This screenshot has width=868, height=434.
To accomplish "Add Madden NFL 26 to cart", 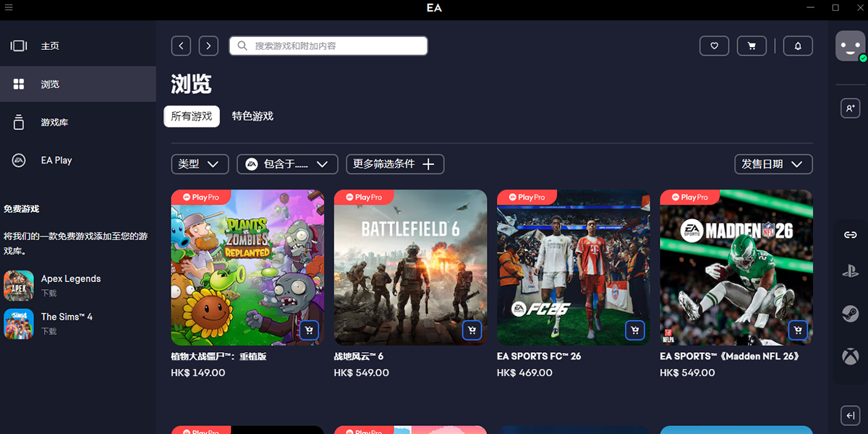I will click(798, 331).
